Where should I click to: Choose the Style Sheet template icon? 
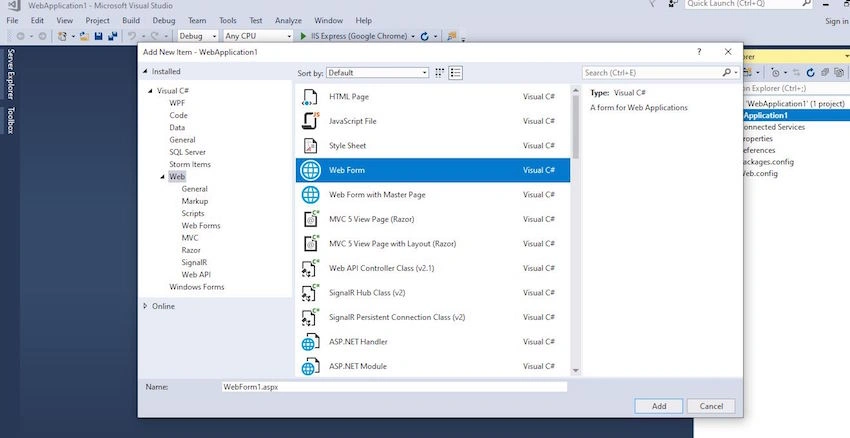(x=310, y=145)
